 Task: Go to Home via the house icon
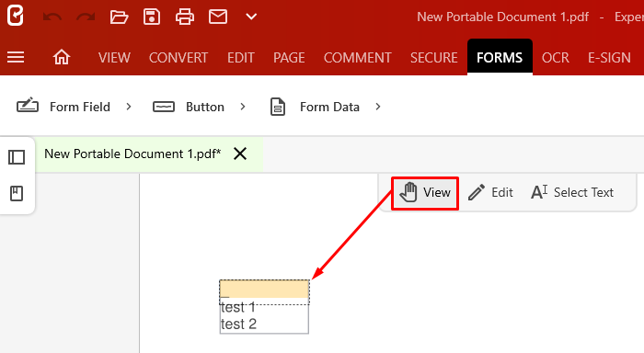coord(62,57)
